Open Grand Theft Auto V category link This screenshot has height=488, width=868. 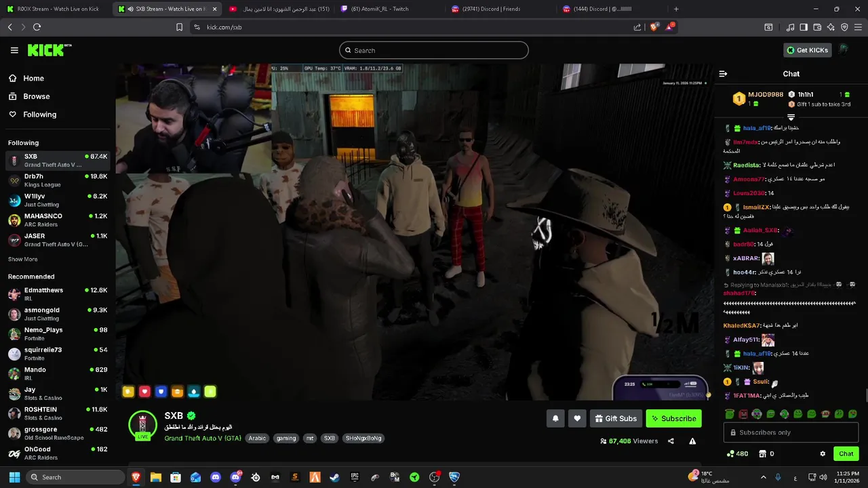pyautogui.click(x=203, y=439)
